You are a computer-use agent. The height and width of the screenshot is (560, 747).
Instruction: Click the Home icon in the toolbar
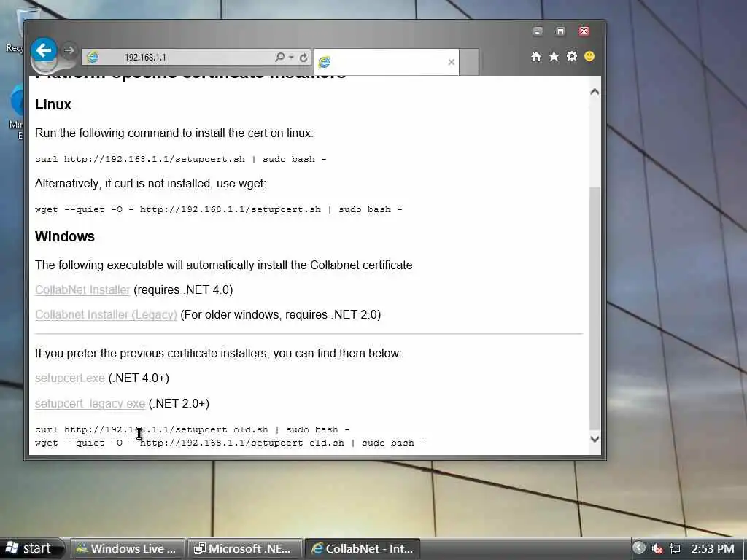point(536,57)
